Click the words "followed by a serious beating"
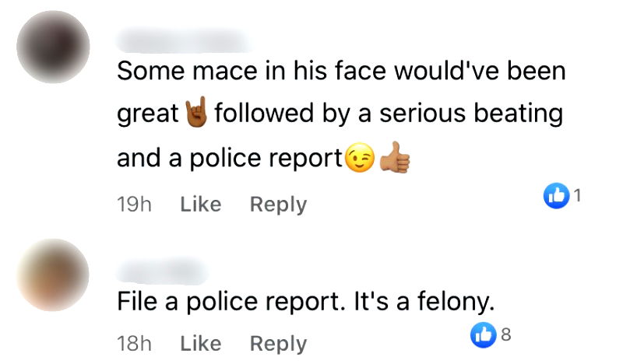 387,114
